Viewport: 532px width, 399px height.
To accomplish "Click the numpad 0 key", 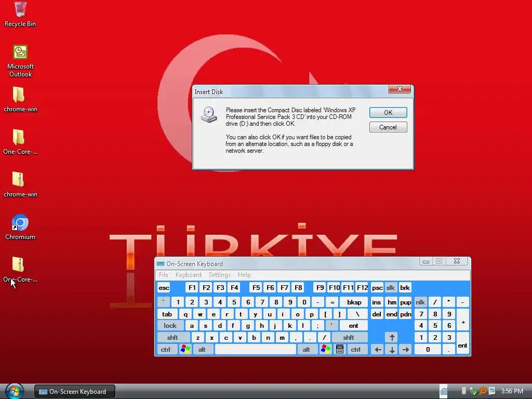I will (x=428, y=349).
